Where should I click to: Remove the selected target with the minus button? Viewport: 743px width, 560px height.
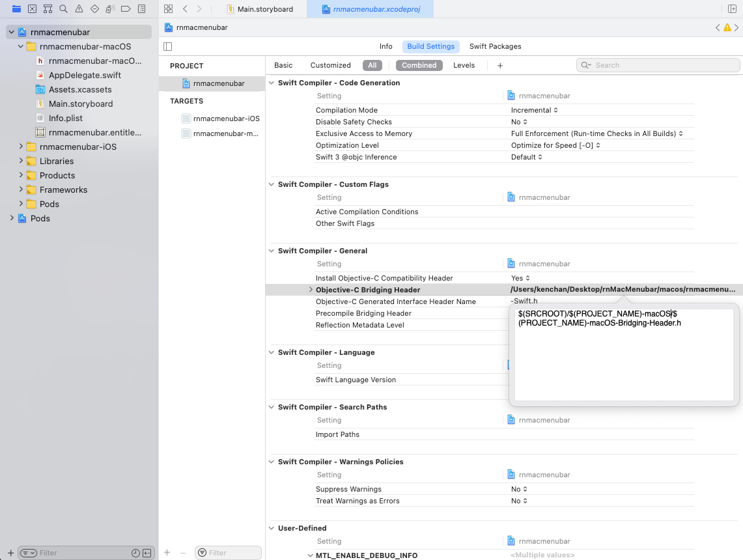pos(183,552)
